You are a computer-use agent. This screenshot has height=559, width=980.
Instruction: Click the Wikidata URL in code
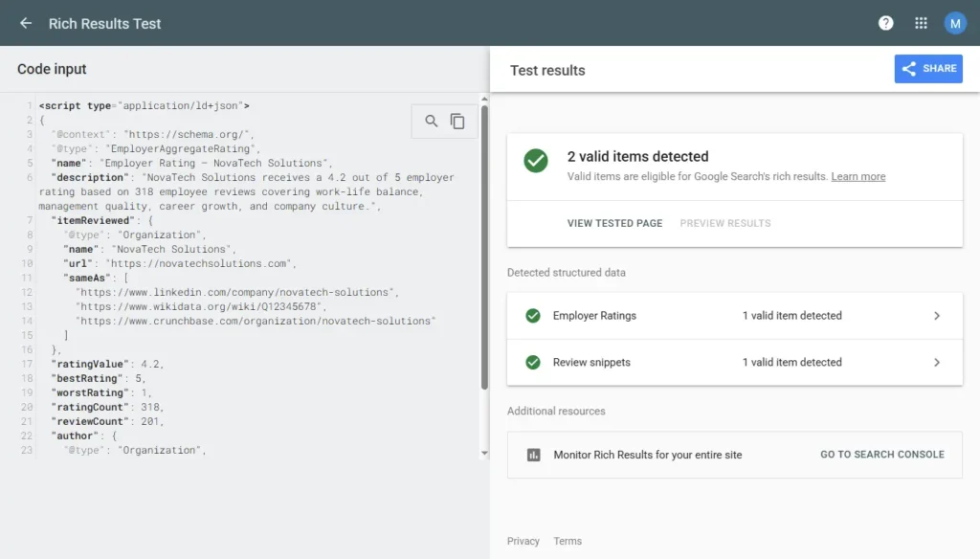(x=198, y=307)
